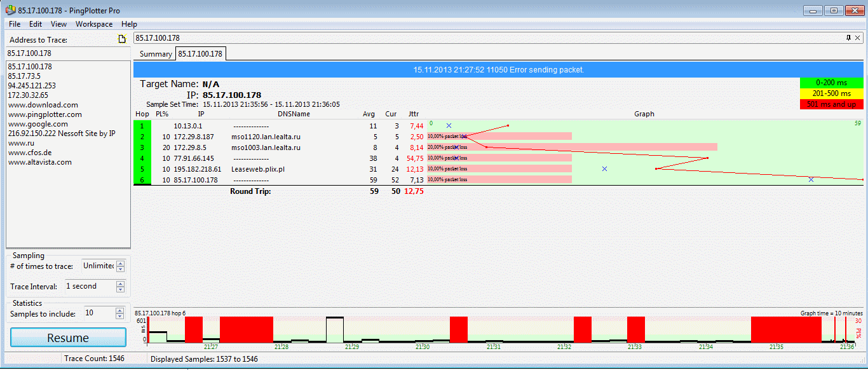Image resolution: width=868 pixels, height=370 pixels.
Task: Click the Trace Interval combo box
Action: click(89, 287)
